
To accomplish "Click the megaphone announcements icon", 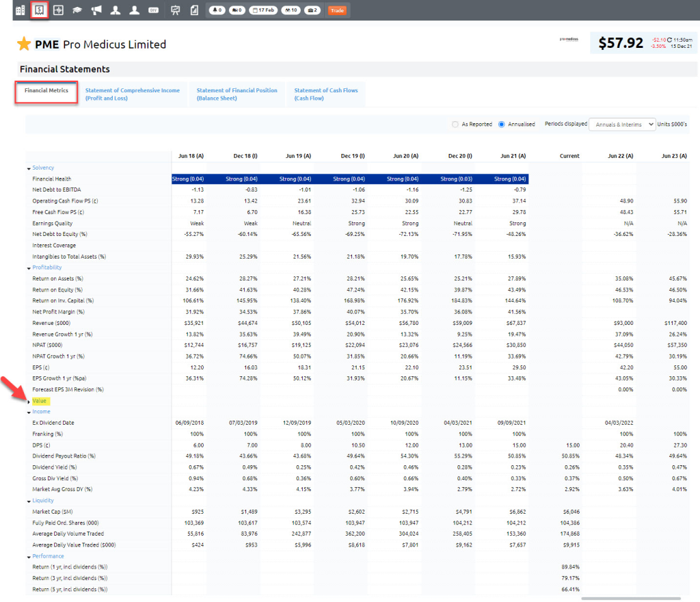I will [x=96, y=10].
